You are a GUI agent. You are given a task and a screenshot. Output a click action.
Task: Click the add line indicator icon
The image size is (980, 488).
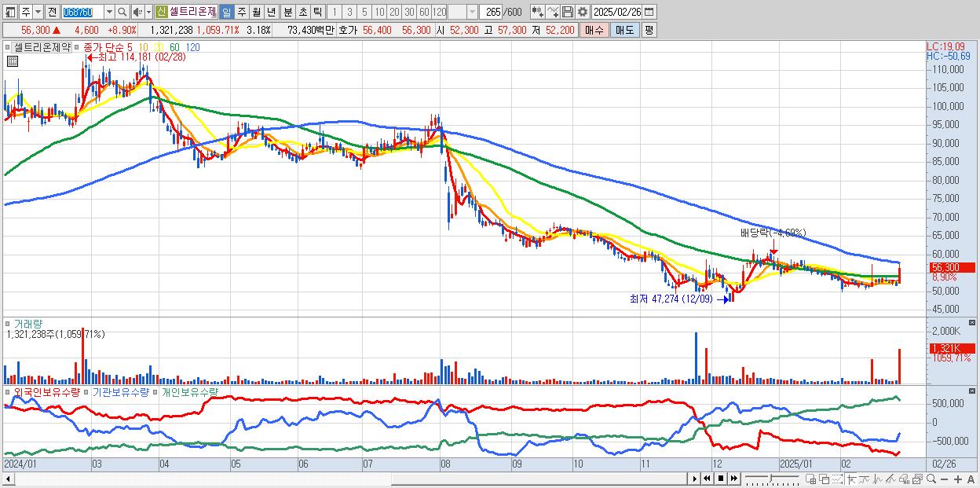point(553,12)
